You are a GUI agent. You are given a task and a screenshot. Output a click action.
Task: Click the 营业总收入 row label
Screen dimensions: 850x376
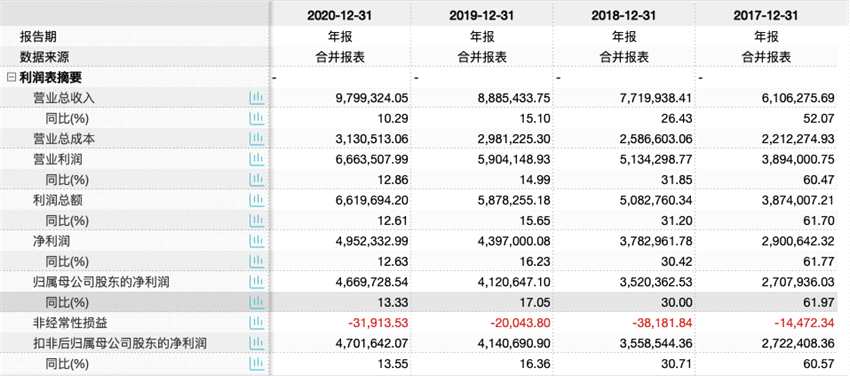[x=63, y=98]
